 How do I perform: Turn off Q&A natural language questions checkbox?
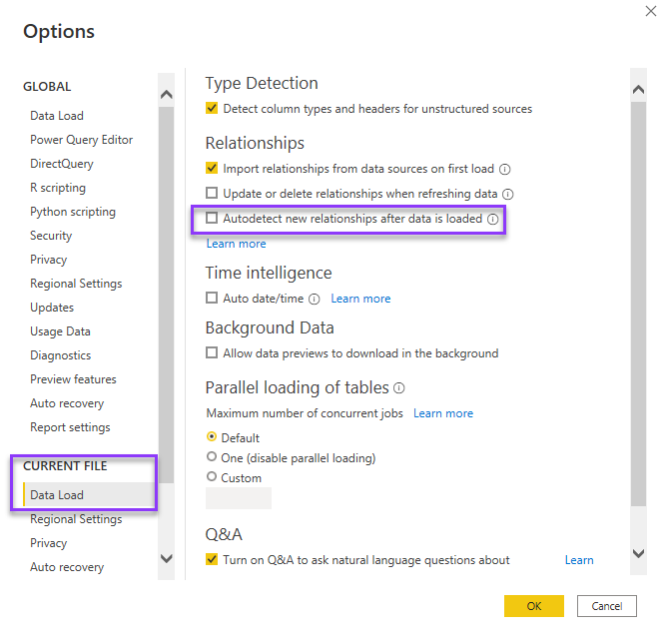(x=212, y=559)
